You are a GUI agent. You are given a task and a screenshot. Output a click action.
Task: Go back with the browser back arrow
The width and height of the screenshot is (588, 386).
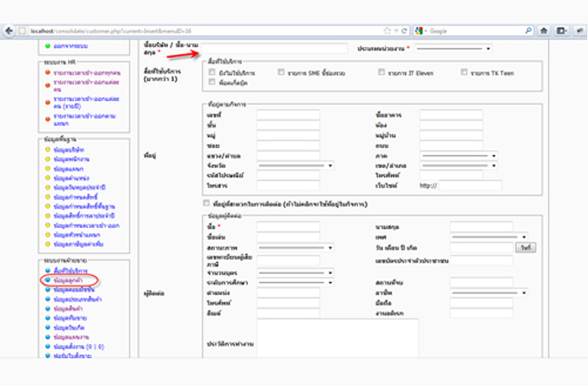[8, 31]
